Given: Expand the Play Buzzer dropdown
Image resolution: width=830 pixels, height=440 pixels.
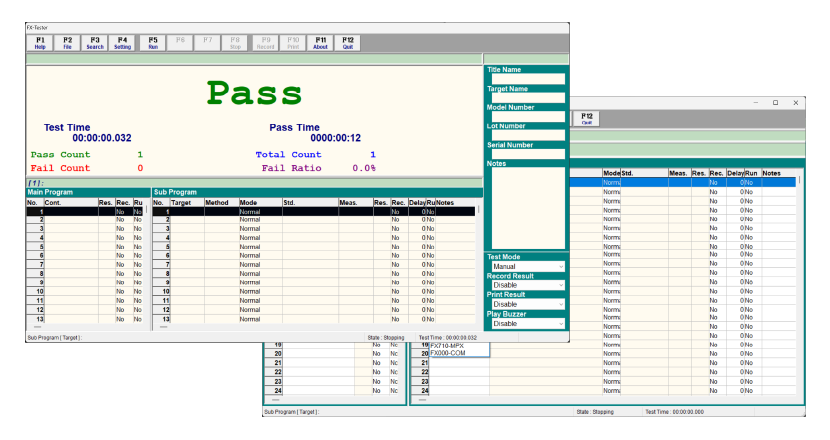Looking at the screenshot, I should [526, 324].
